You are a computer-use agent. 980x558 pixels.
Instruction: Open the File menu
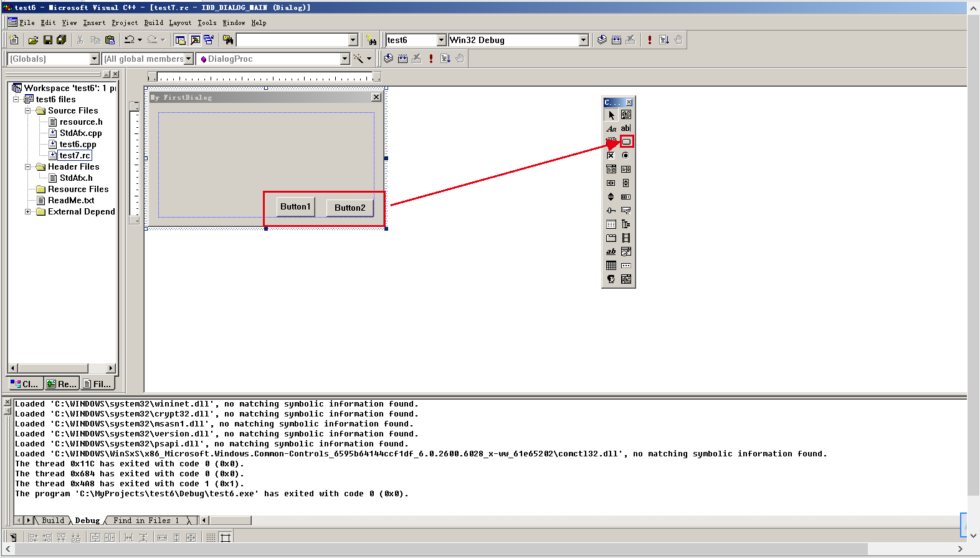point(27,23)
